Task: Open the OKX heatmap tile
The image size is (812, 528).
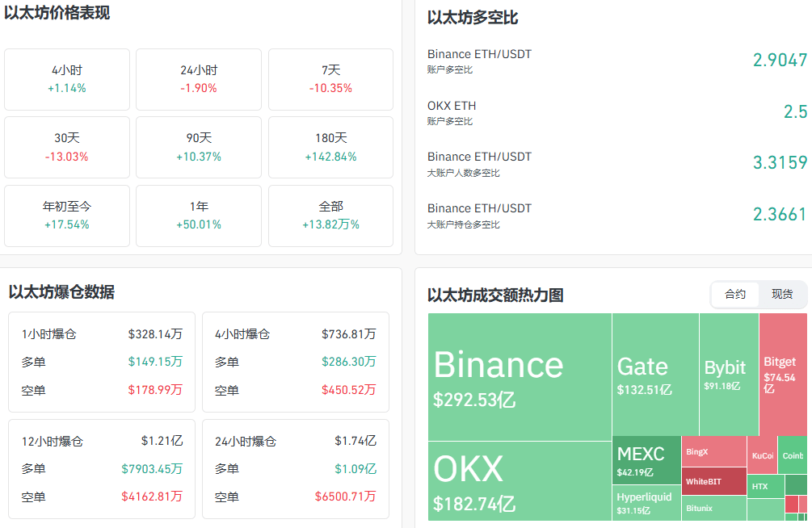Action: [520, 481]
